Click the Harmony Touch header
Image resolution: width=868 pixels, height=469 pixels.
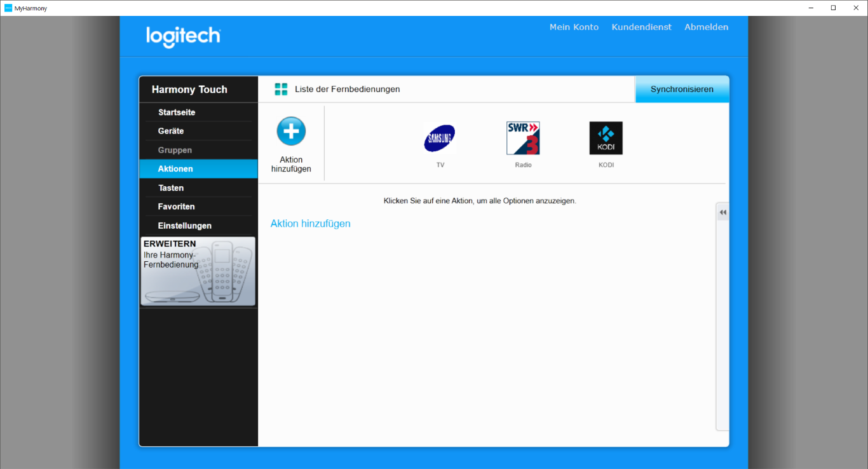pos(189,90)
